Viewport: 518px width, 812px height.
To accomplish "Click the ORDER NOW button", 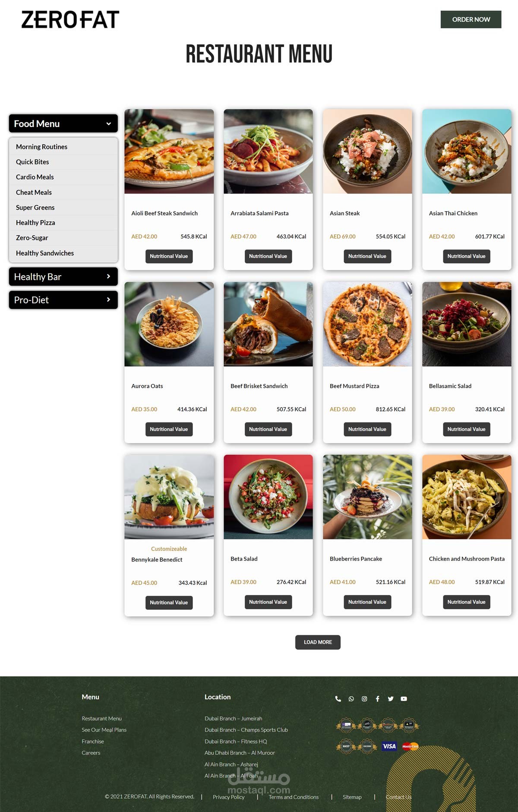I will click(471, 19).
